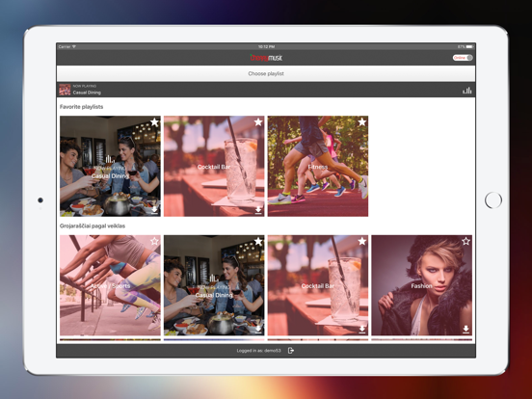Click the iPad home button

click(x=493, y=200)
